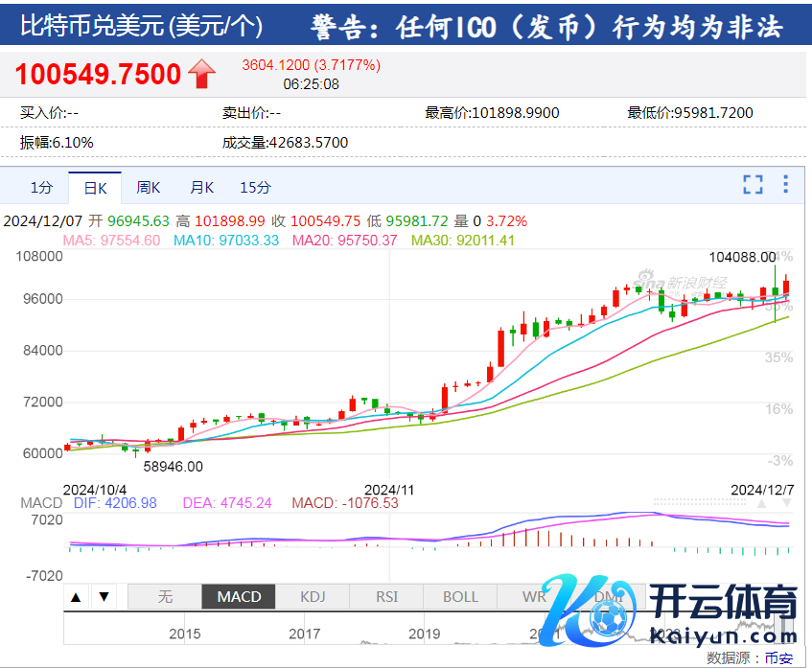
Task: Select the 无 (none) indicator option
Action: [165, 597]
